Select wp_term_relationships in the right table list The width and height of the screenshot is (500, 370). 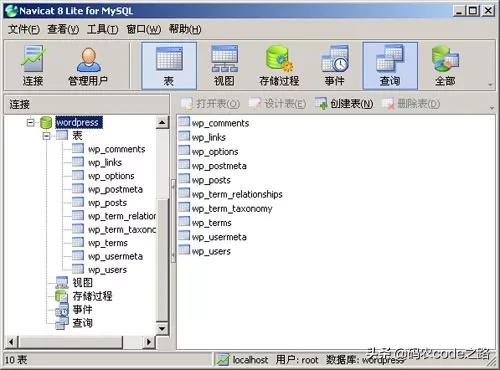coord(237,194)
